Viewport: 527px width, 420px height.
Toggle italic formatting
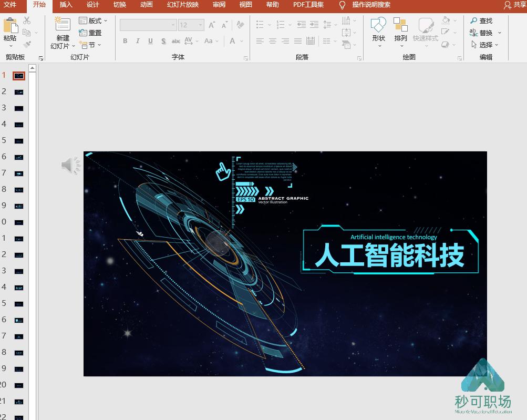[138, 40]
